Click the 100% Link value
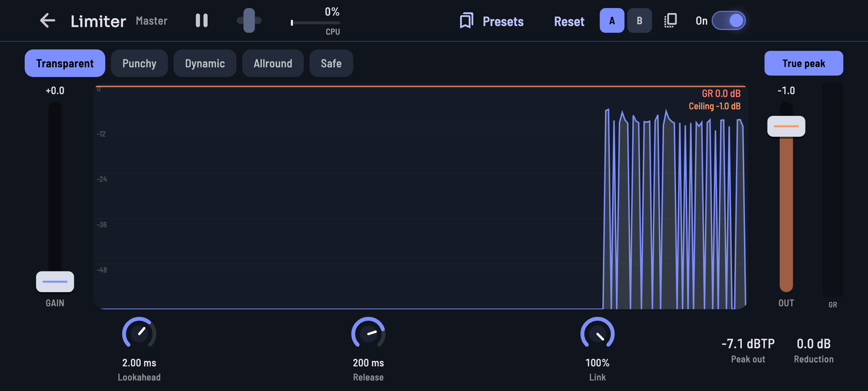 [597, 363]
